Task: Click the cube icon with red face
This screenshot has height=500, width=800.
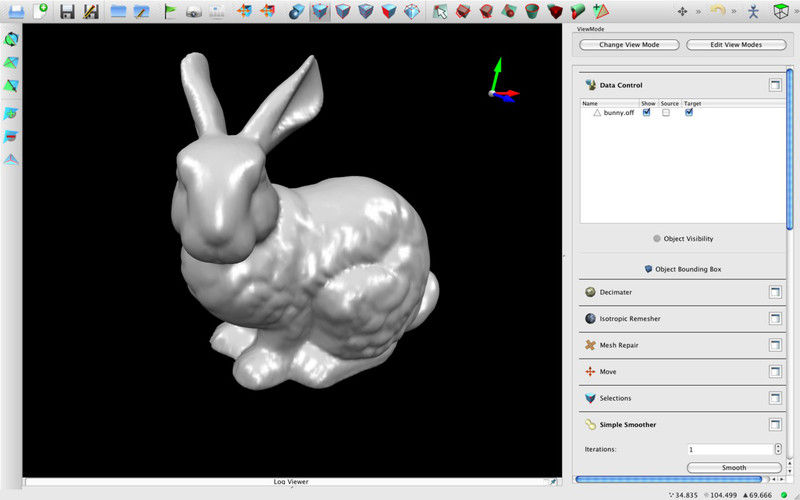Action: pyautogui.click(x=389, y=11)
